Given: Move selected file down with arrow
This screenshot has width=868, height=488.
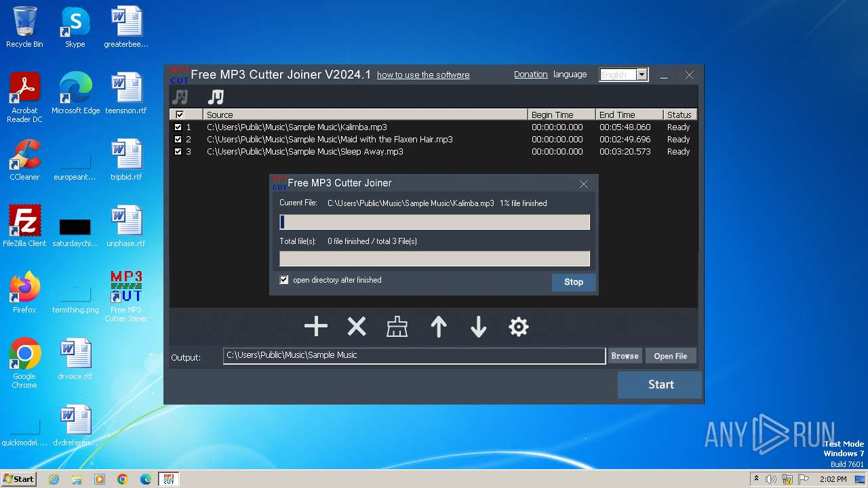Looking at the screenshot, I should [x=479, y=327].
